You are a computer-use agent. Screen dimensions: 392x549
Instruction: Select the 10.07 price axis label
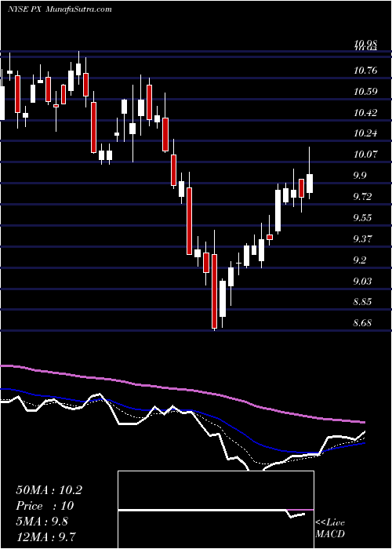point(365,155)
